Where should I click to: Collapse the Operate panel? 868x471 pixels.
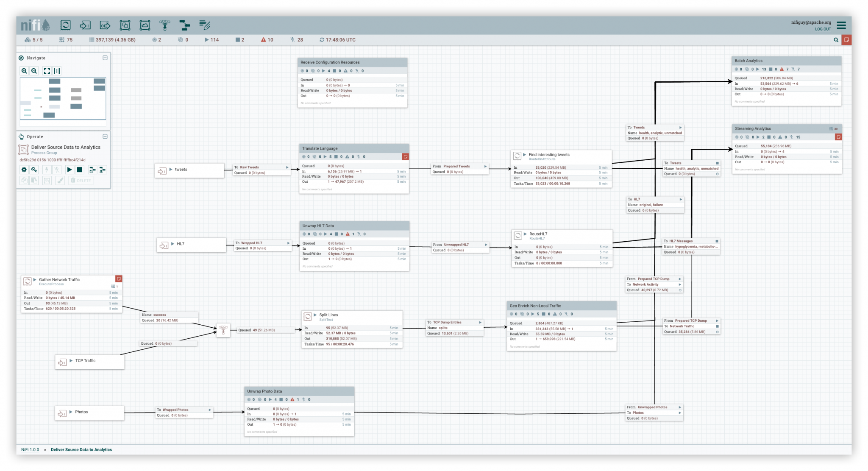pos(105,137)
